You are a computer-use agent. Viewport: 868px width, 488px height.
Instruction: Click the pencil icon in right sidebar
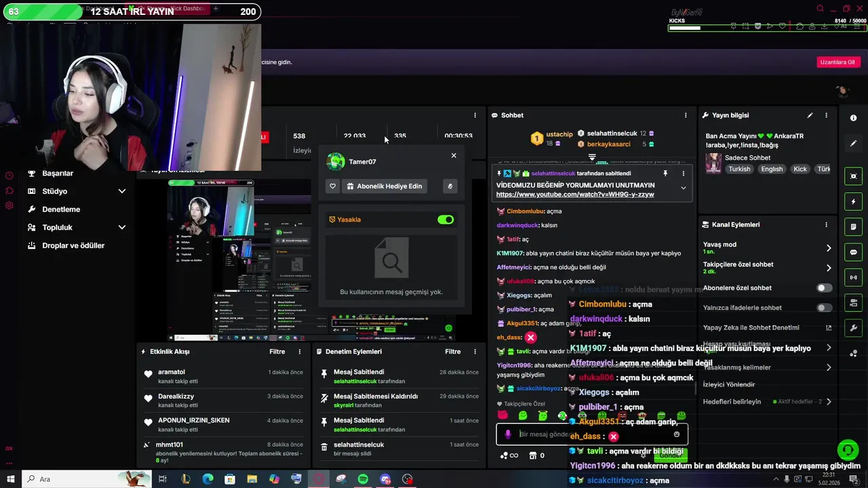pos(854,144)
